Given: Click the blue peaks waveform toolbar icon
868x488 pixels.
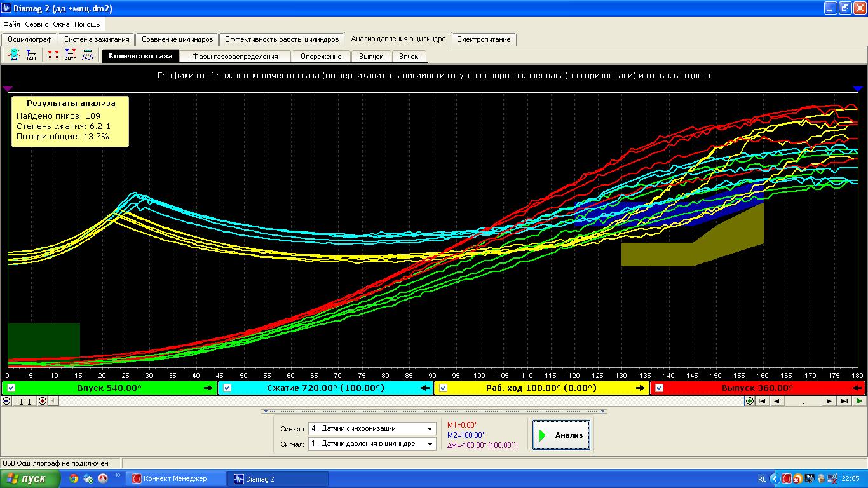Looking at the screenshot, I should 88,55.
